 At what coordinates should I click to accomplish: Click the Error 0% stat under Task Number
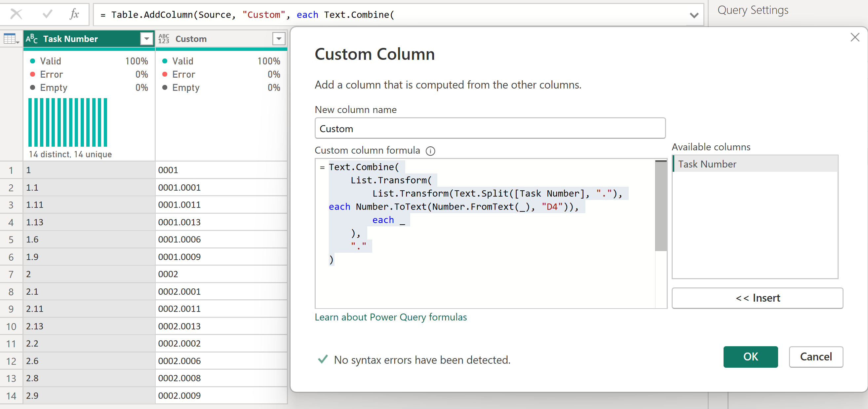tap(89, 74)
